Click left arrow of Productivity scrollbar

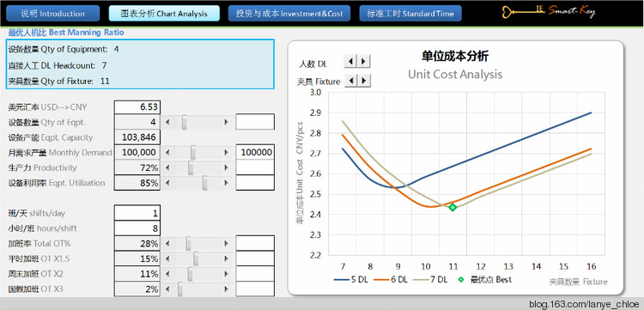167,168
